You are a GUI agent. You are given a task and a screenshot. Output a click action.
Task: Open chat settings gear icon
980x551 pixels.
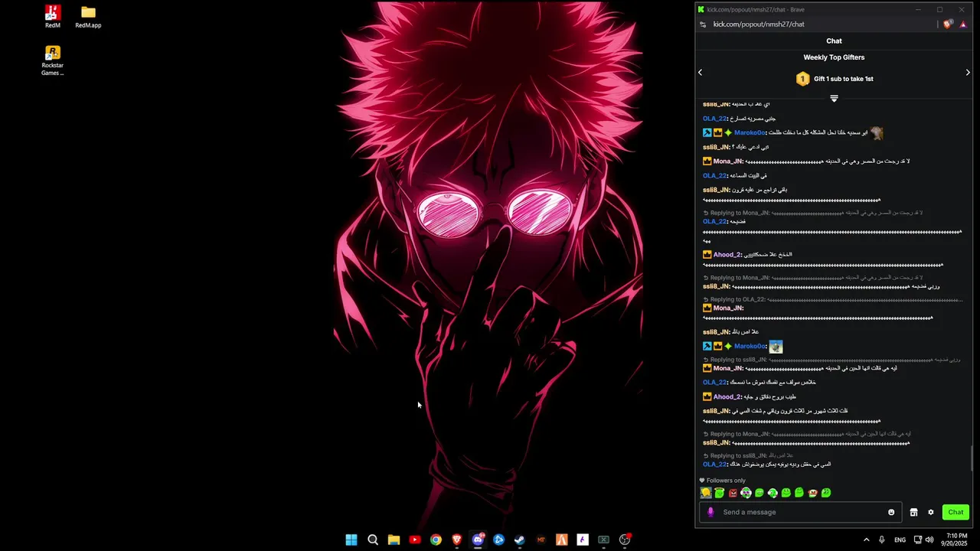pos(931,512)
